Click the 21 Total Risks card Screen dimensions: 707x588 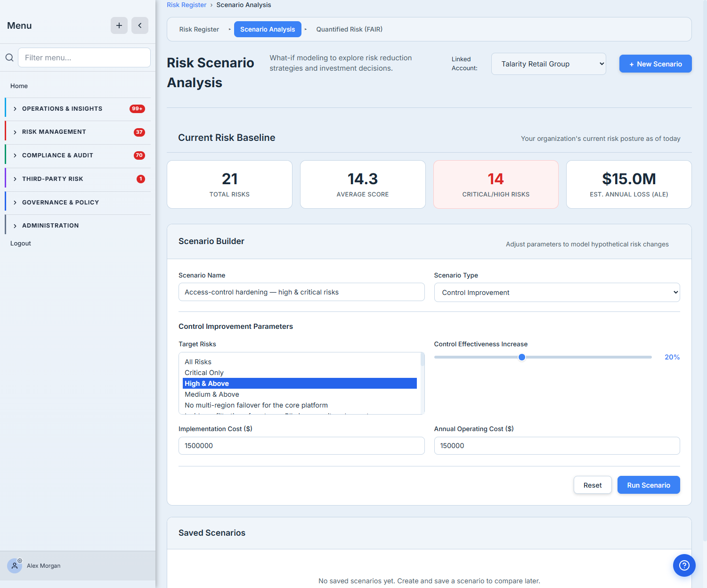pos(229,184)
